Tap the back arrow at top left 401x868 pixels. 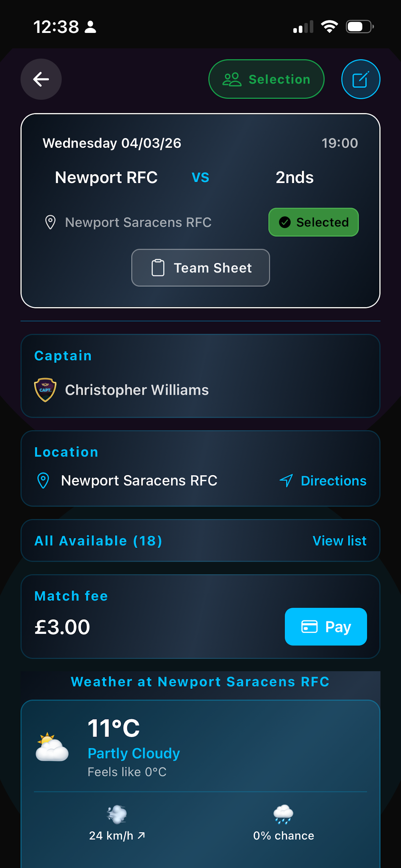41,79
